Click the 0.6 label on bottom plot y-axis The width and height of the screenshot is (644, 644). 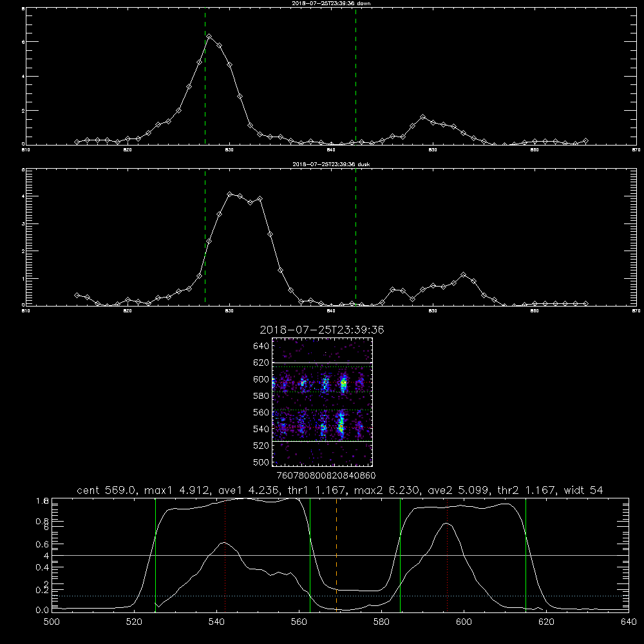43,544
